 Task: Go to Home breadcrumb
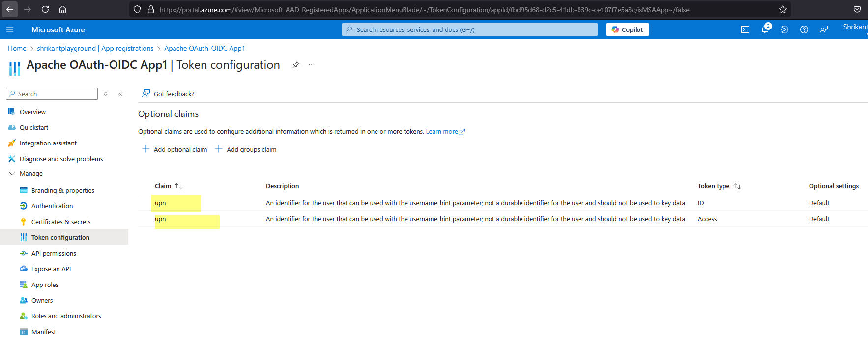[x=17, y=48]
